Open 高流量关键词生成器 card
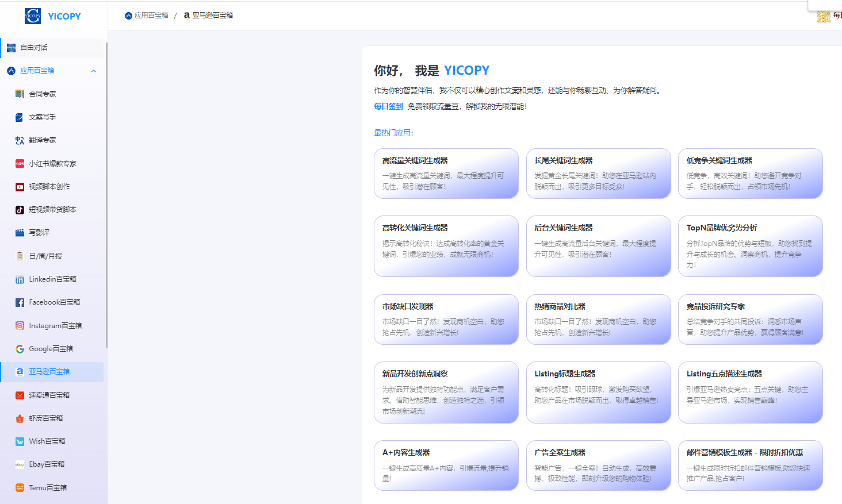Image resolution: width=842 pixels, height=504 pixels. (446, 174)
